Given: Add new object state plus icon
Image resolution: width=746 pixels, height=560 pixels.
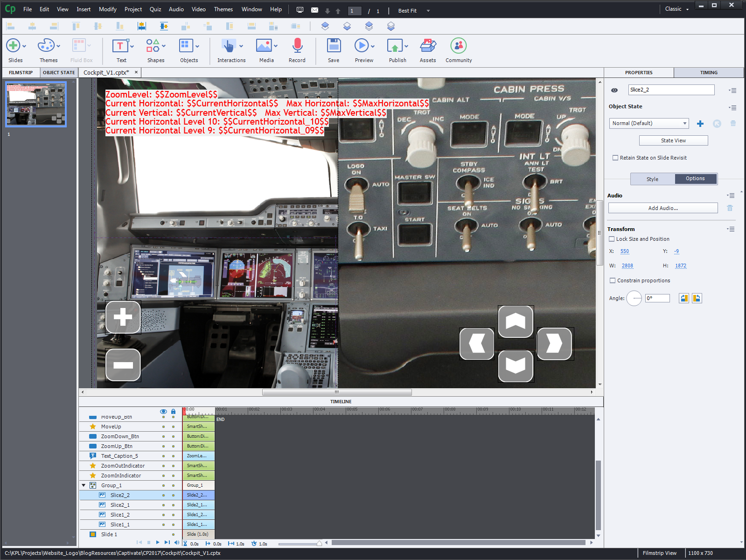Looking at the screenshot, I should coord(700,124).
